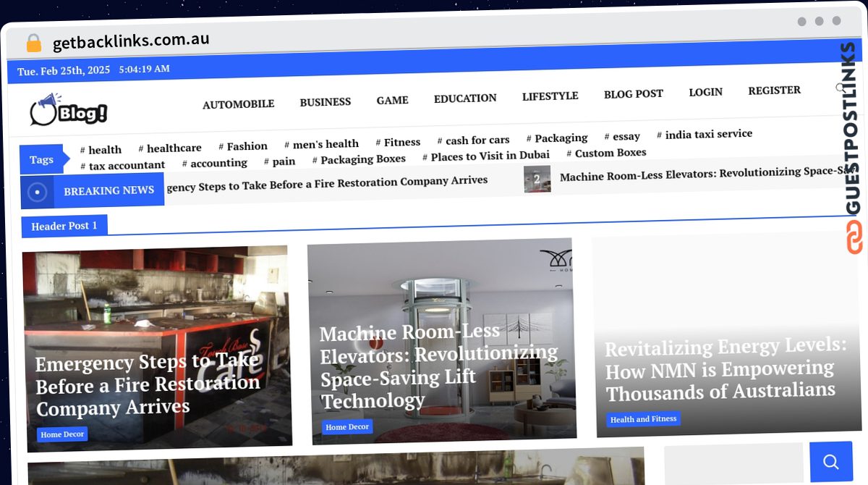Viewport: 868px width, 485px height.
Task: Click the Blog! megaphone logo
Action: coord(68,110)
